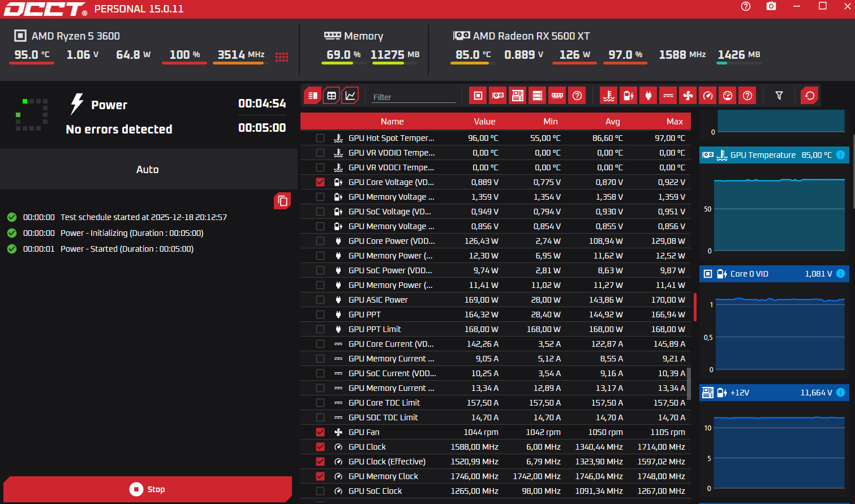Uncheck the GPU Clock 1588,00 MHz checkbox
Screen dimensions: 855x504
320,447
